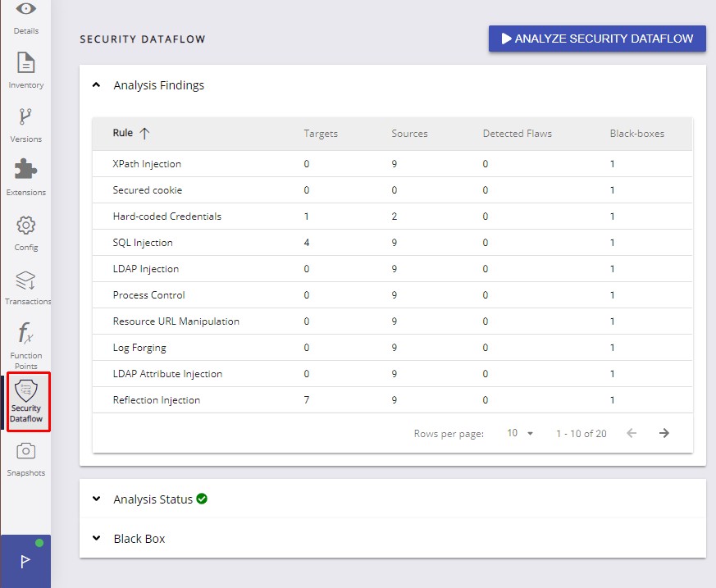Expand the Black Box section

click(x=97, y=539)
